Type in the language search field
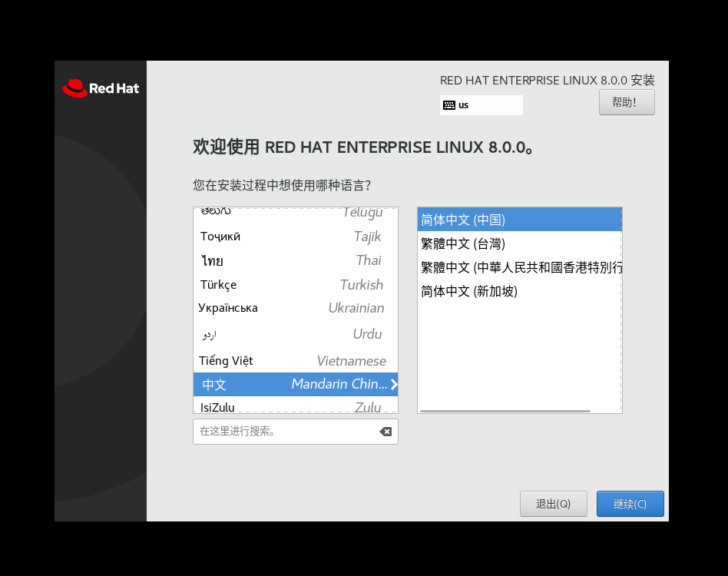Screen dimensions: 728x576 coord(286,432)
